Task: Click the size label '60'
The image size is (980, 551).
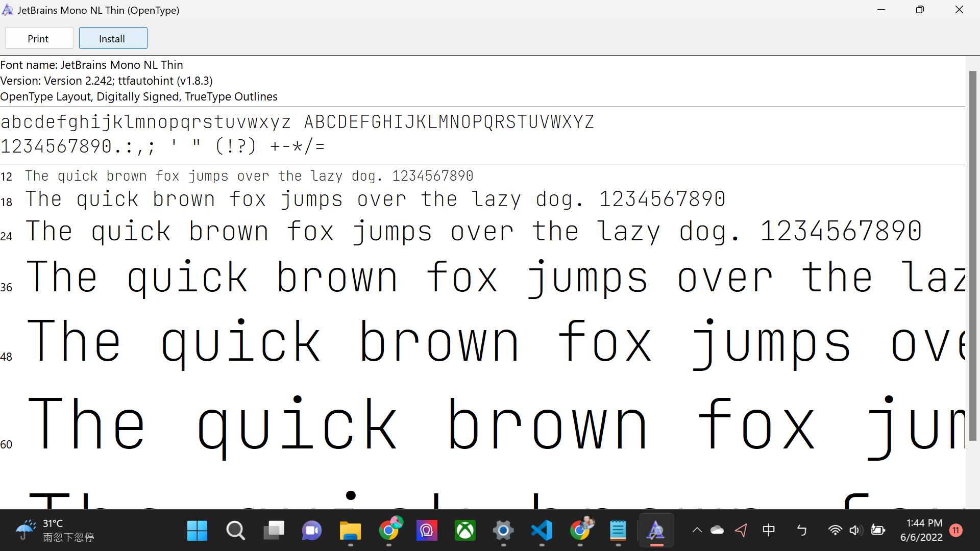Action: tap(6, 444)
